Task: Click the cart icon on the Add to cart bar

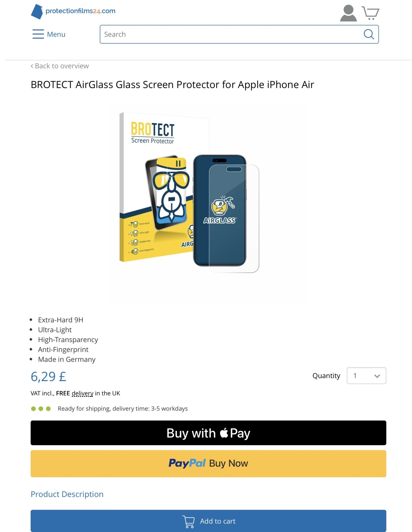Action: point(188,521)
